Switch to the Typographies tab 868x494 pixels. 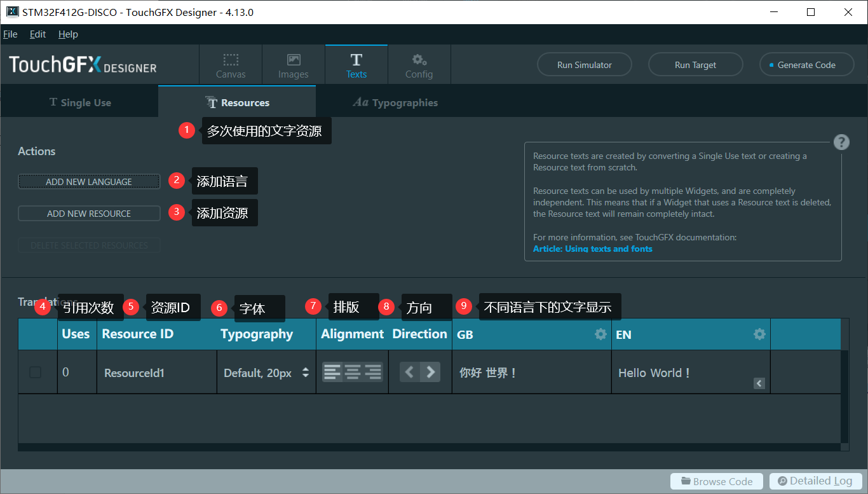[x=395, y=102]
